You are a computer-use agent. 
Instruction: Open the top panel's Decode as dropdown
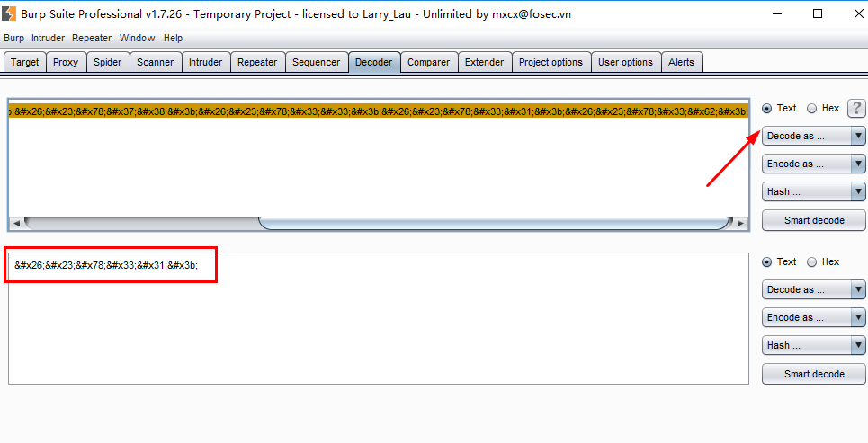tap(814, 136)
